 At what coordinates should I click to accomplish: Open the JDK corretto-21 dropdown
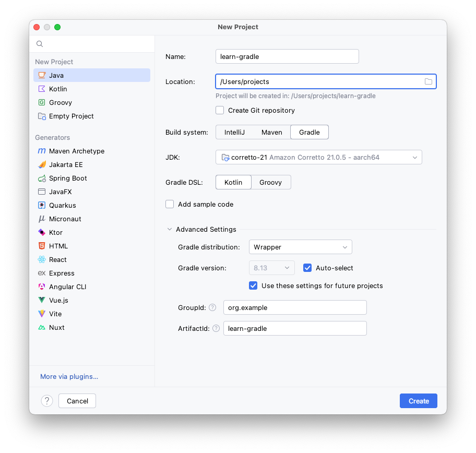tap(318, 157)
